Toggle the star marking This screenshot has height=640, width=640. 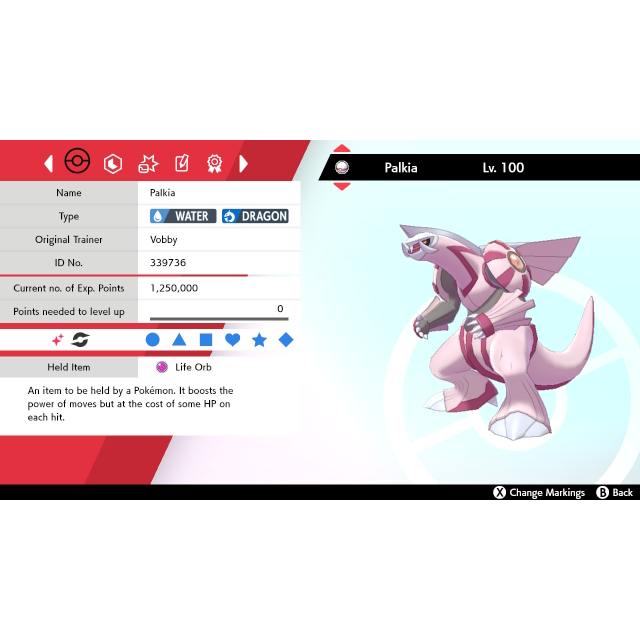[x=259, y=340]
